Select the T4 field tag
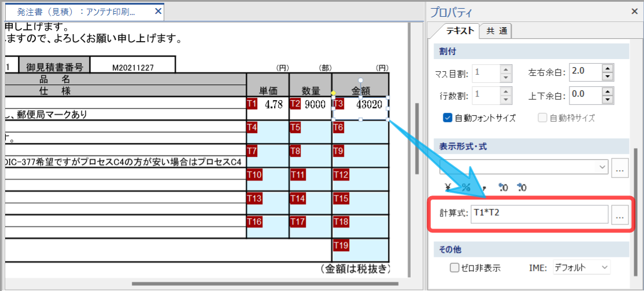 (x=252, y=127)
